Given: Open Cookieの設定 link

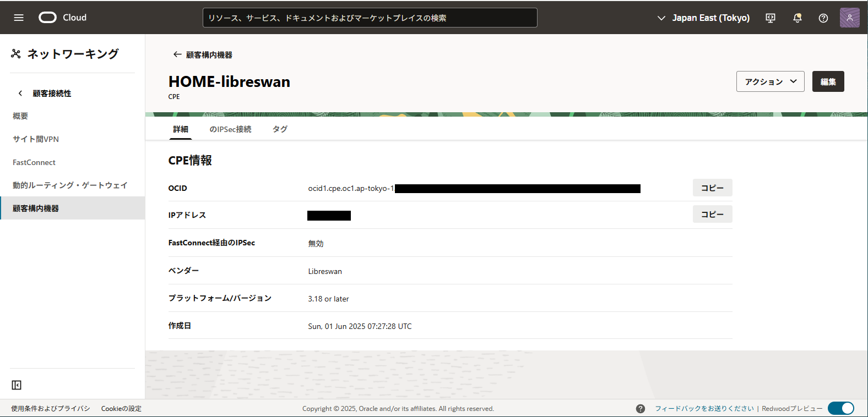Looking at the screenshot, I should pyautogui.click(x=121, y=409).
